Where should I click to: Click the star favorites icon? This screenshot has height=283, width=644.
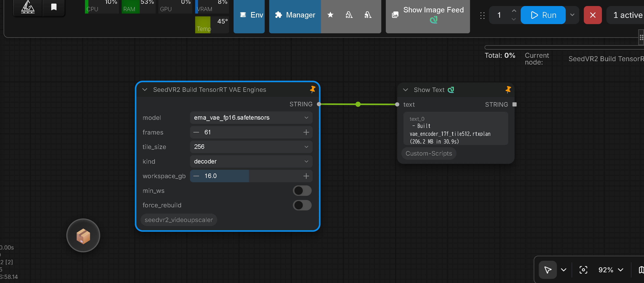[330, 15]
